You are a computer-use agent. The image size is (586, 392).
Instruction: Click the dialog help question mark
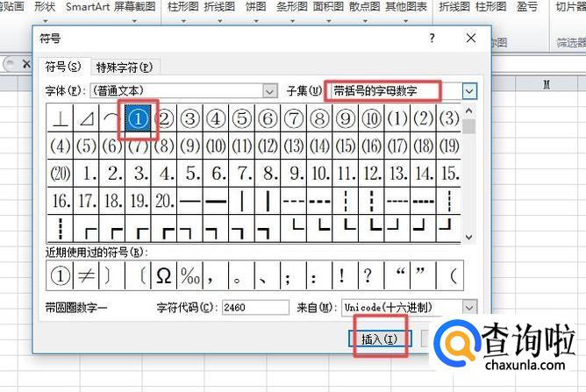[x=432, y=38]
